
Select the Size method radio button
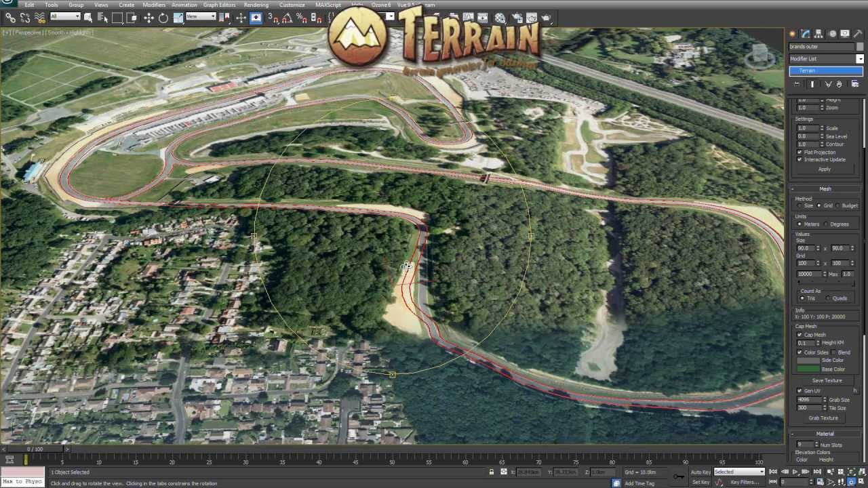[x=800, y=205]
